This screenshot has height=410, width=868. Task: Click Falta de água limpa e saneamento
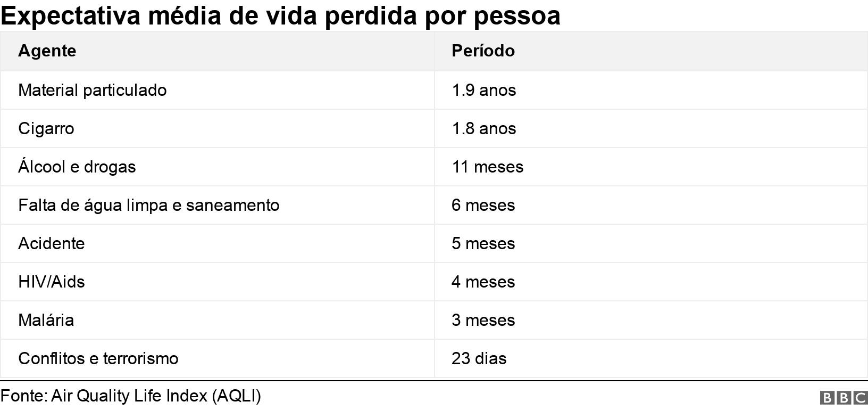click(x=149, y=205)
